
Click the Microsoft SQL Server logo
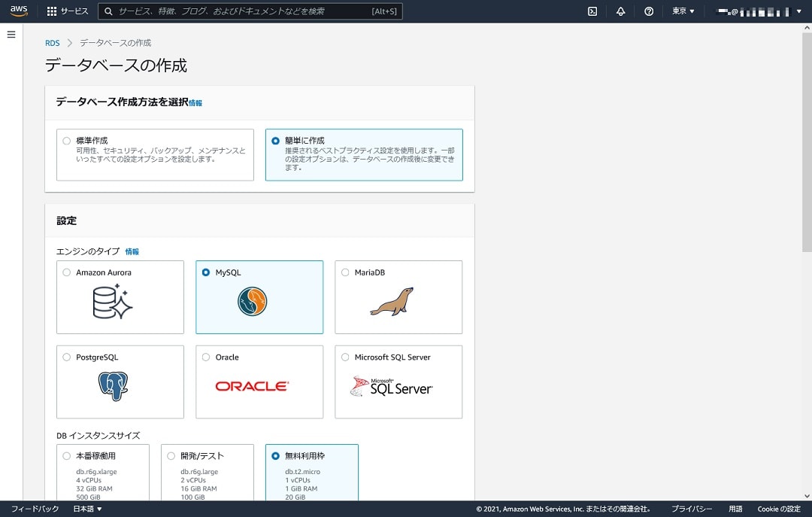coord(391,386)
